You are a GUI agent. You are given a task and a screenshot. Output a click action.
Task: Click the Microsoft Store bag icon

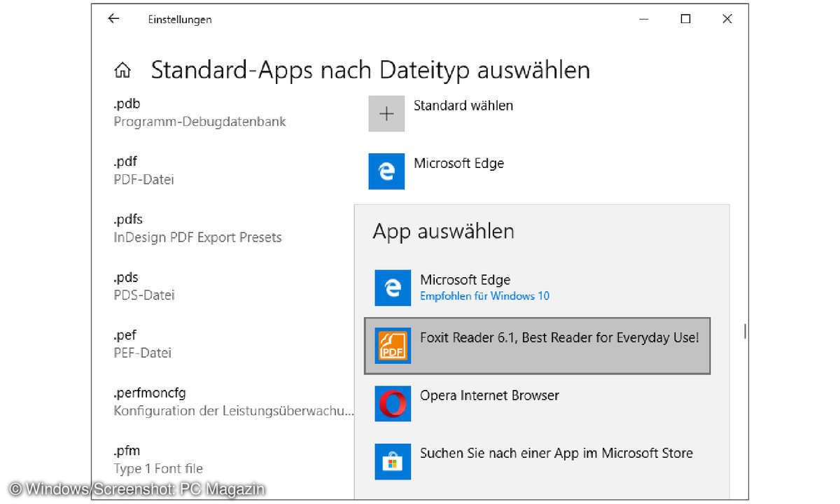(393, 461)
